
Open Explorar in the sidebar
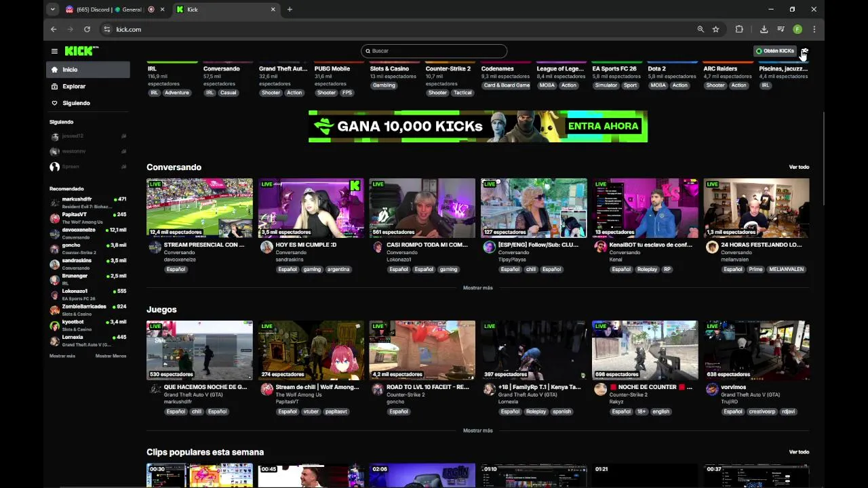pyautogui.click(x=88, y=86)
